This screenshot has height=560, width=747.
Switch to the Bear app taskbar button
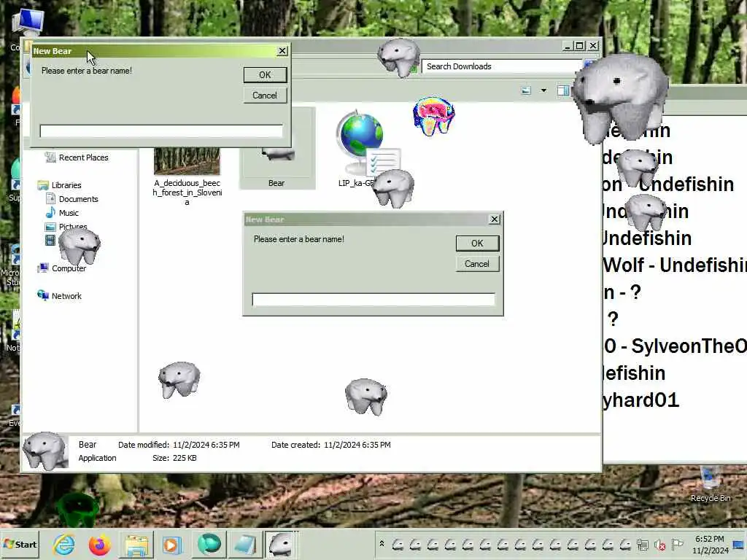pyautogui.click(x=281, y=544)
